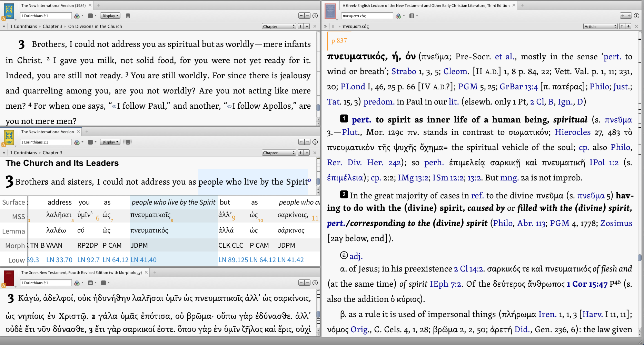Close the NIV 1984 locator bar
Image resolution: width=644 pixels, height=345 pixels.
[x=315, y=27]
